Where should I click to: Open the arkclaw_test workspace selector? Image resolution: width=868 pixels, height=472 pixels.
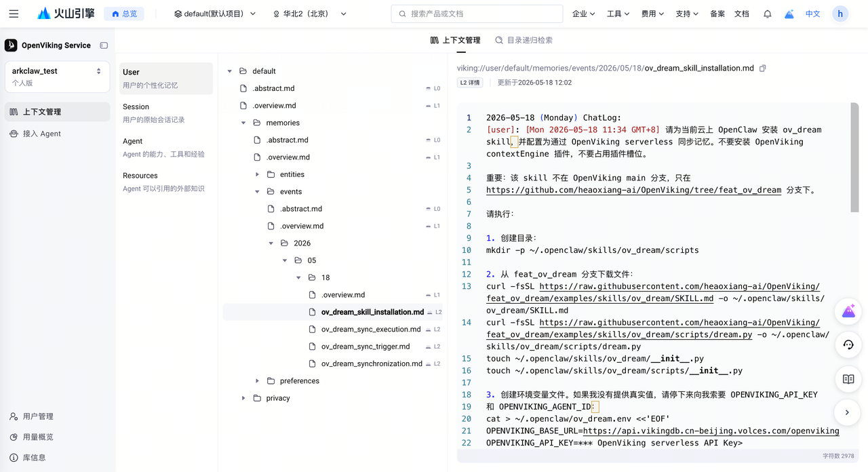click(57, 77)
